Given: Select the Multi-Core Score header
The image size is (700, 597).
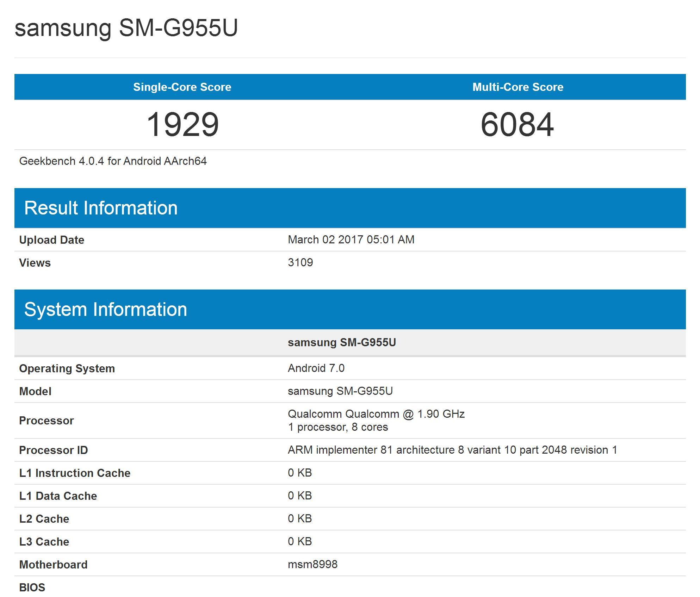Looking at the screenshot, I should [x=518, y=87].
